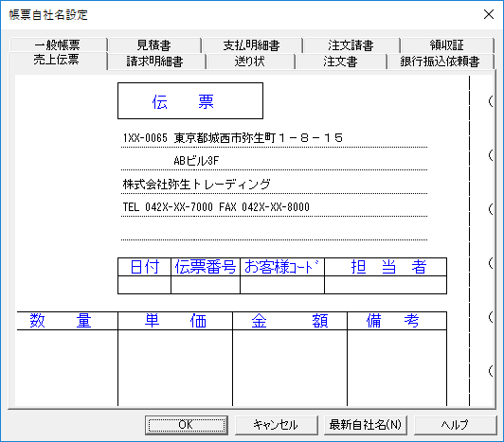Open the 見積書 tab
Viewport: 504px width, 442px height.
coord(154,45)
